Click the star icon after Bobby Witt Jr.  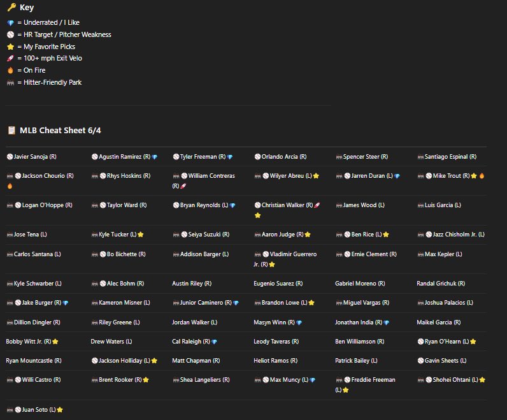pos(55,342)
